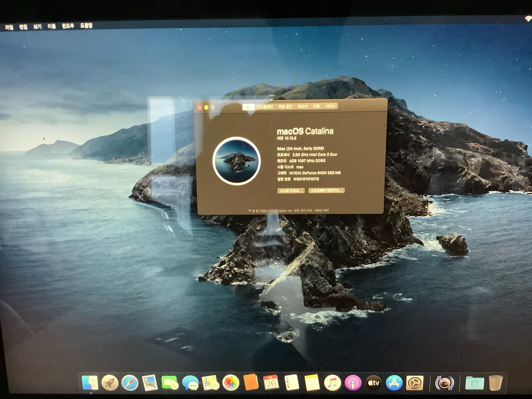Open the Music app icon
The image size is (532, 399).
332,382
